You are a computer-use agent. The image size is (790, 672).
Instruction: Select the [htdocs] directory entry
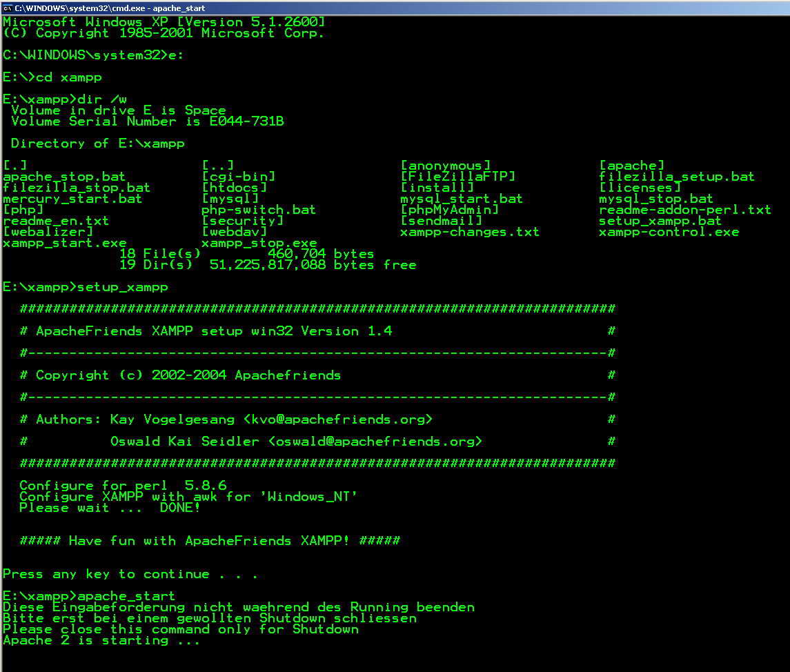point(234,188)
